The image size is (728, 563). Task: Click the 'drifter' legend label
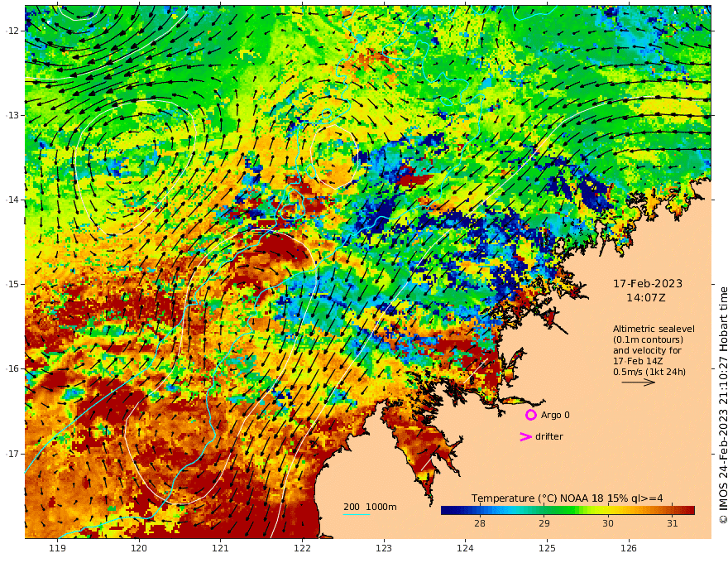click(x=549, y=436)
